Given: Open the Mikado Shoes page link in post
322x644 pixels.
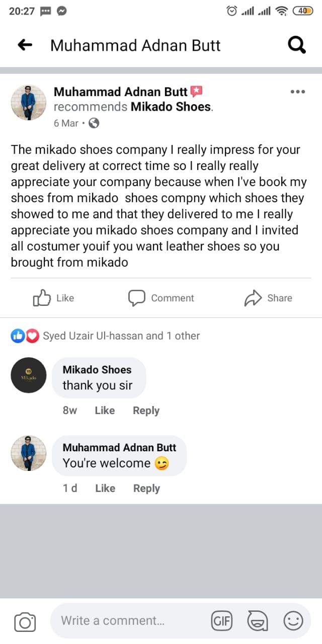Looking at the screenshot, I should pos(171,107).
